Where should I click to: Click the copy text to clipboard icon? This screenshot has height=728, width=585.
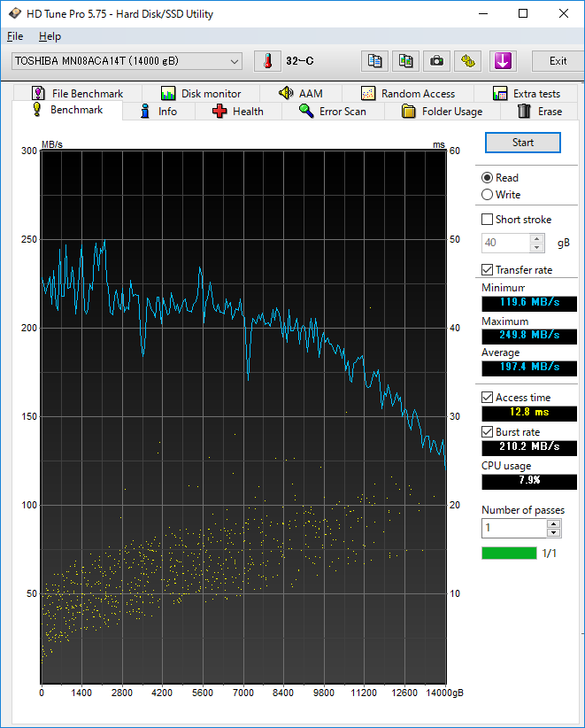point(375,61)
